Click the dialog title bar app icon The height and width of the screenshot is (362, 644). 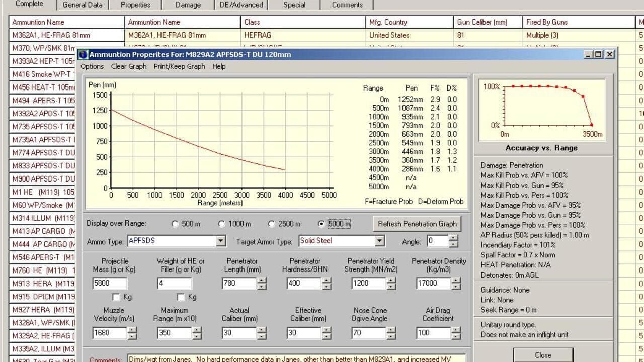point(83,54)
